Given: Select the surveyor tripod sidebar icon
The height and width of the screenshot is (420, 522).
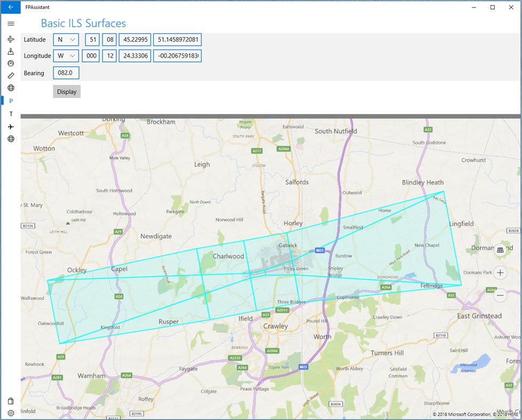Looking at the screenshot, I should pos(11,51).
